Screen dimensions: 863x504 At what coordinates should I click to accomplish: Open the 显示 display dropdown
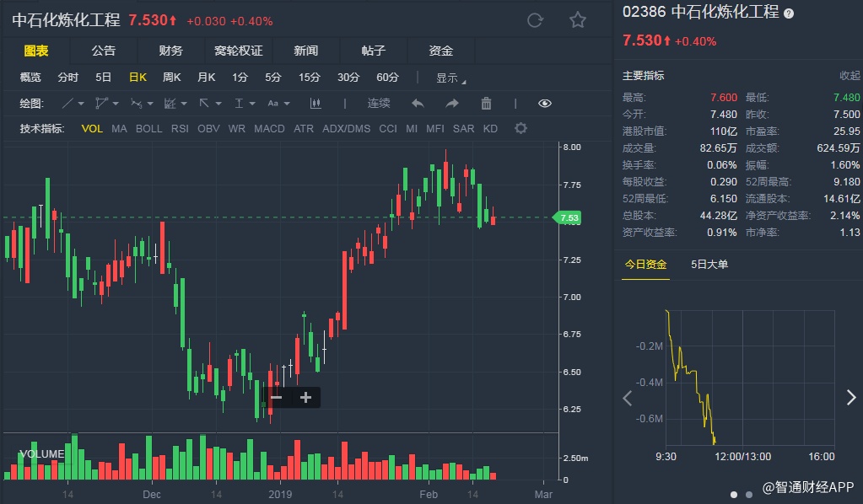click(x=450, y=78)
